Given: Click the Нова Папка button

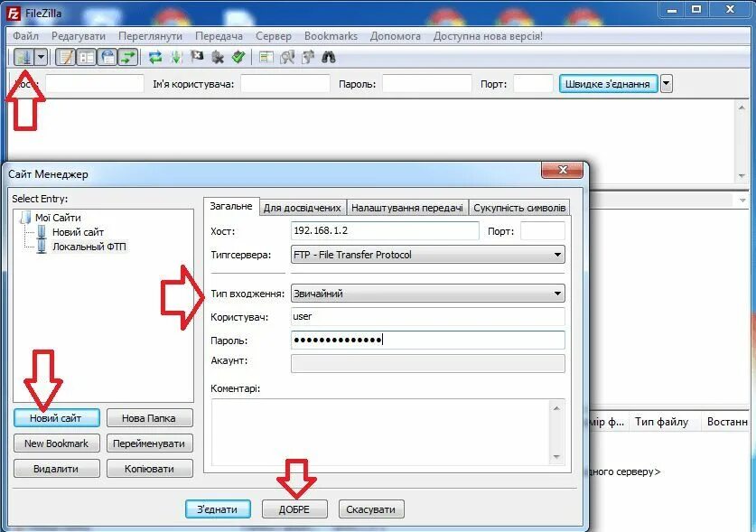Looking at the screenshot, I should click(x=149, y=418).
